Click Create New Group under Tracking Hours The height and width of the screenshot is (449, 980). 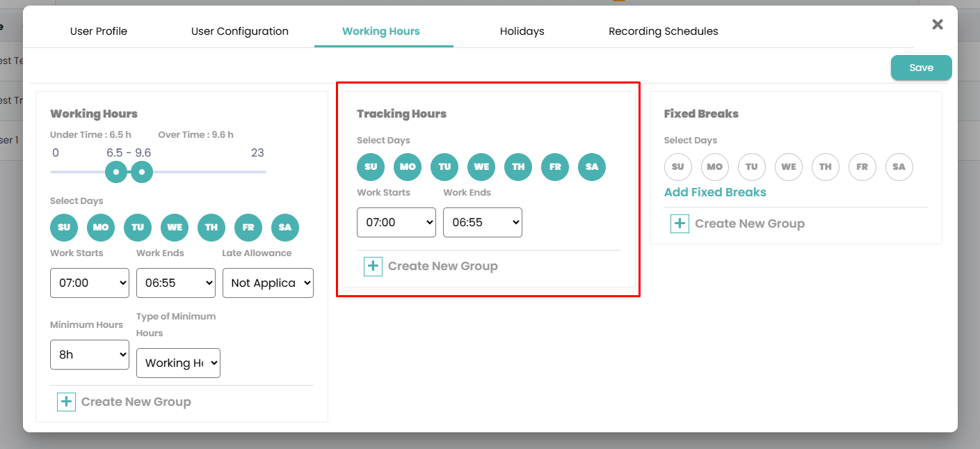coord(443,267)
